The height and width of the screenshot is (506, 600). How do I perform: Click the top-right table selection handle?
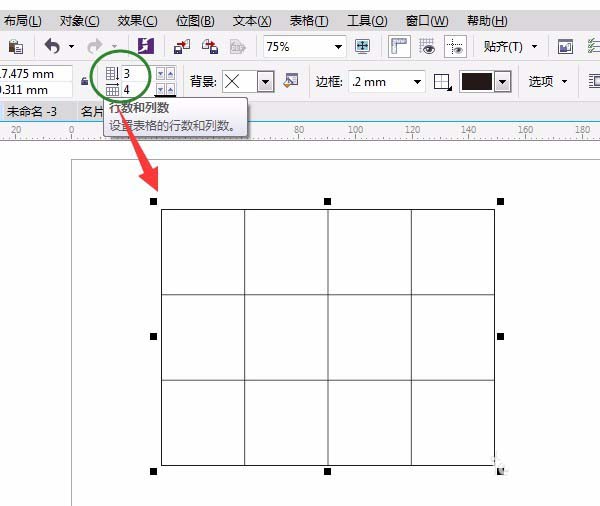500,201
